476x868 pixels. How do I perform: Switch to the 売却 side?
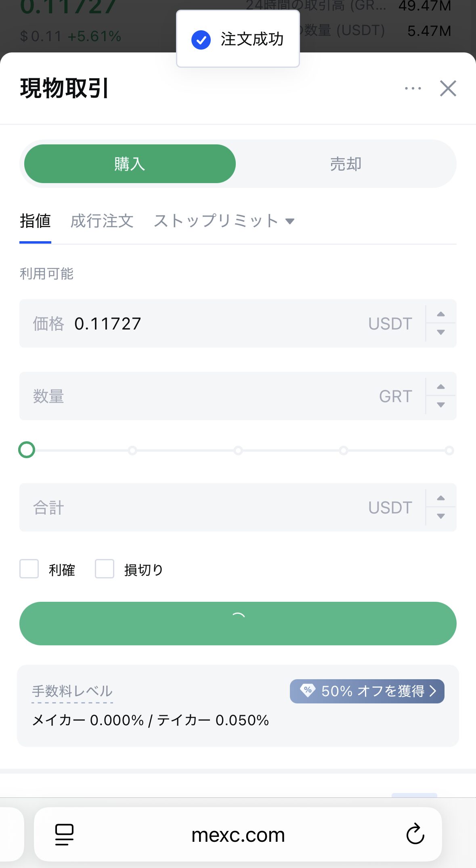coord(346,164)
